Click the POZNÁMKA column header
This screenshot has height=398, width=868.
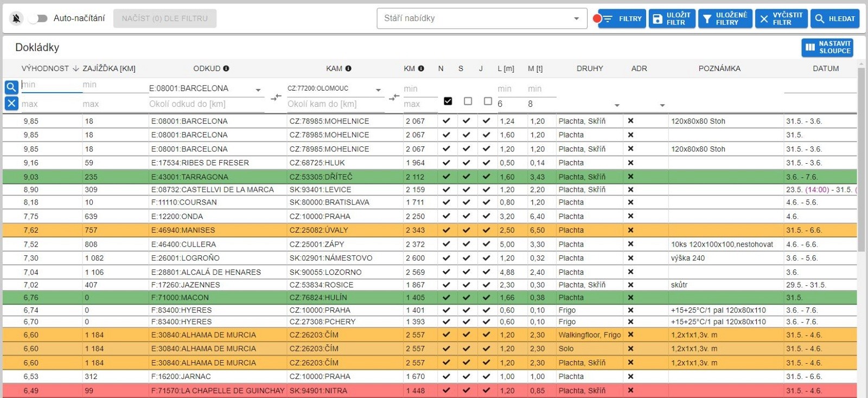tap(719, 68)
